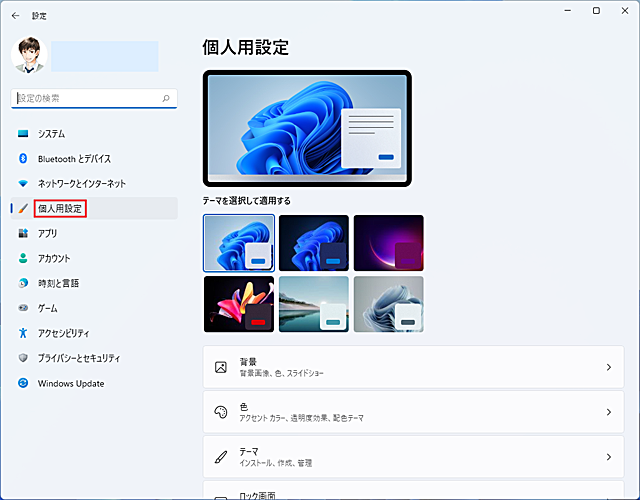640x500 pixels.
Task: Select 個人用設定 in sidebar
Action: [94, 208]
